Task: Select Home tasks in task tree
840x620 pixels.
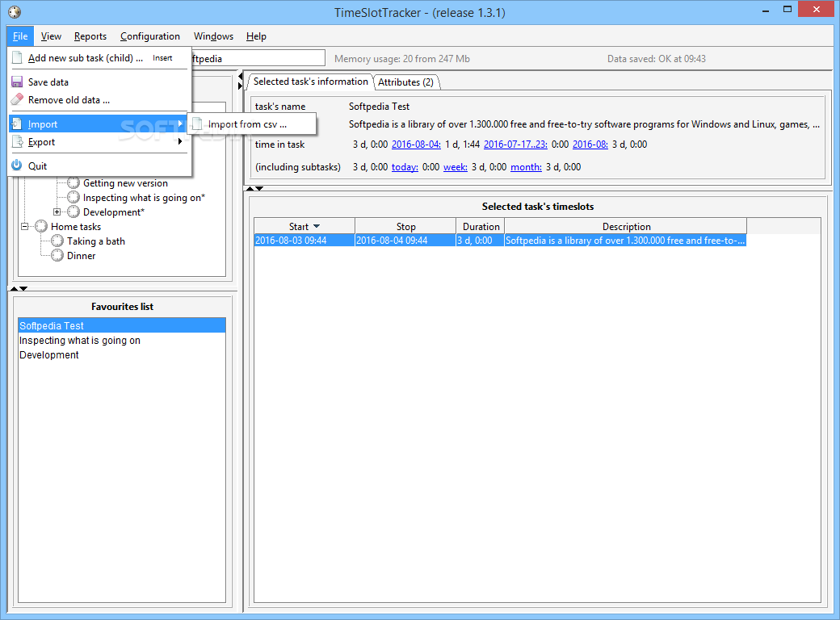Action: tap(76, 227)
